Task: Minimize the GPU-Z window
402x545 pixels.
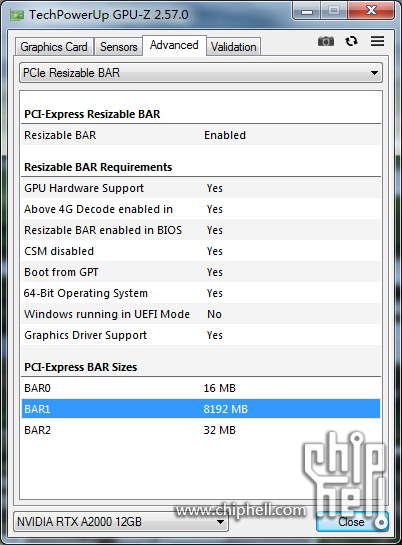Action: [307, 11]
